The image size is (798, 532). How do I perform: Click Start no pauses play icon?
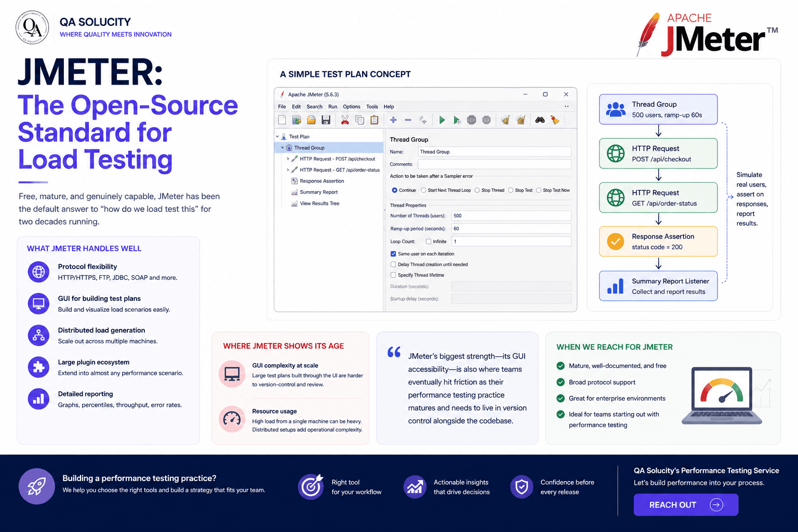[457, 120]
